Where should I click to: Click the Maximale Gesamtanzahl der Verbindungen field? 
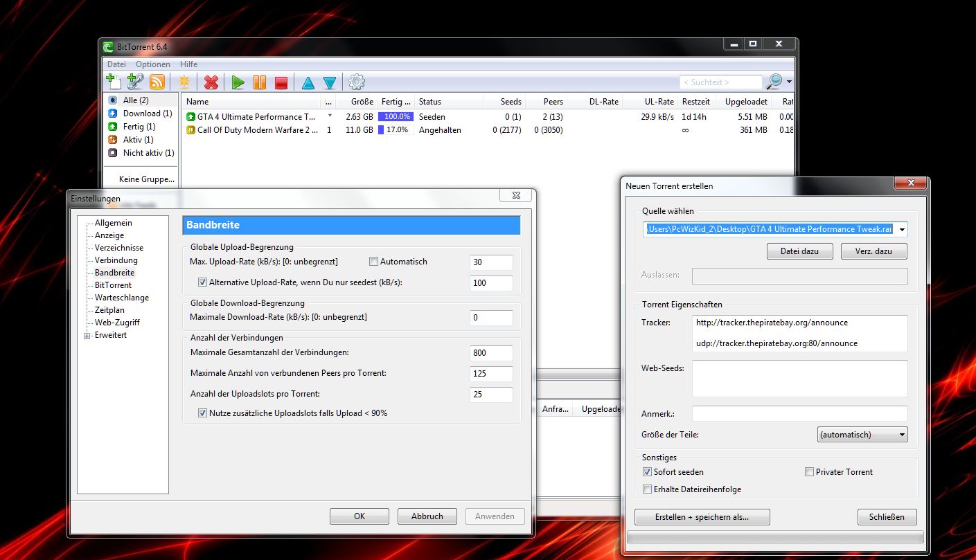(491, 353)
